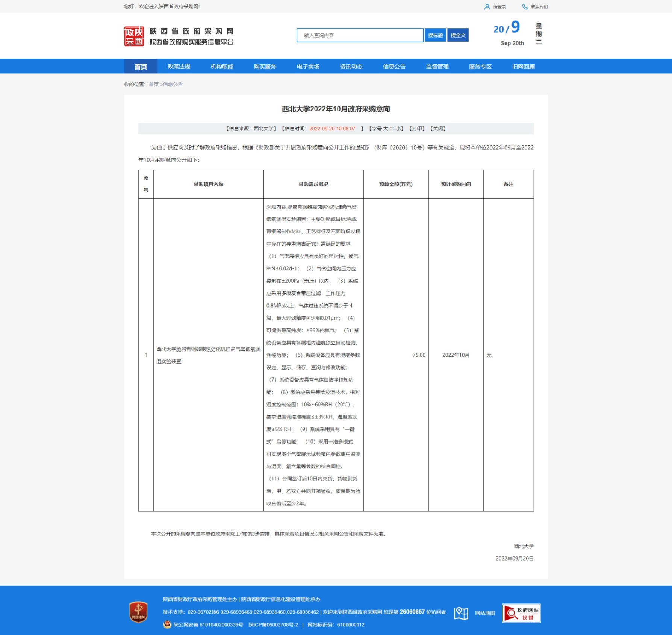Screen dimensions: 672x635
Task: Open the 旧网回顾 menu item
Action: point(523,67)
